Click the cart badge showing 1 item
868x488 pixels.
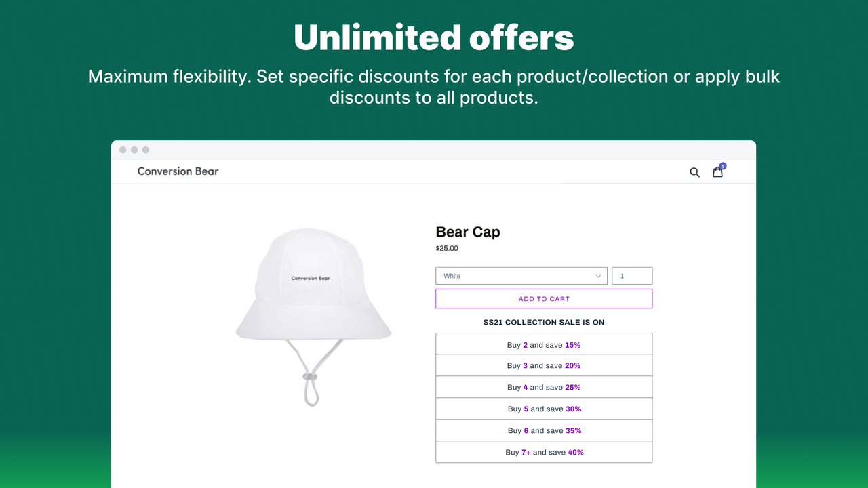723,165
